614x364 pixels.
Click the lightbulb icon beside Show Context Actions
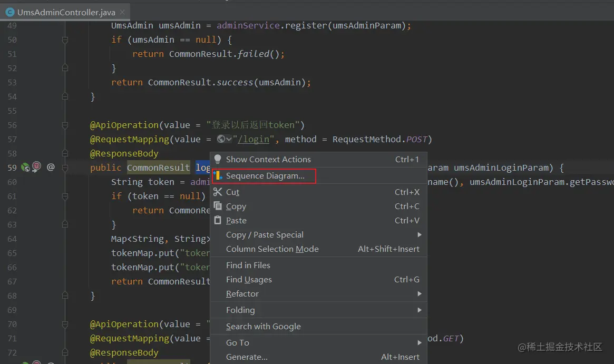point(218,159)
